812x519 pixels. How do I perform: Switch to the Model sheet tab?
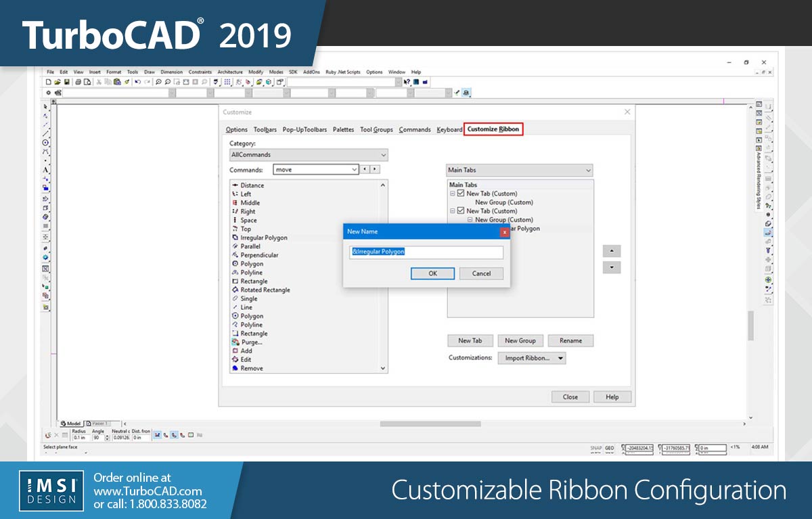pyautogui.click(x=71, y=424)
